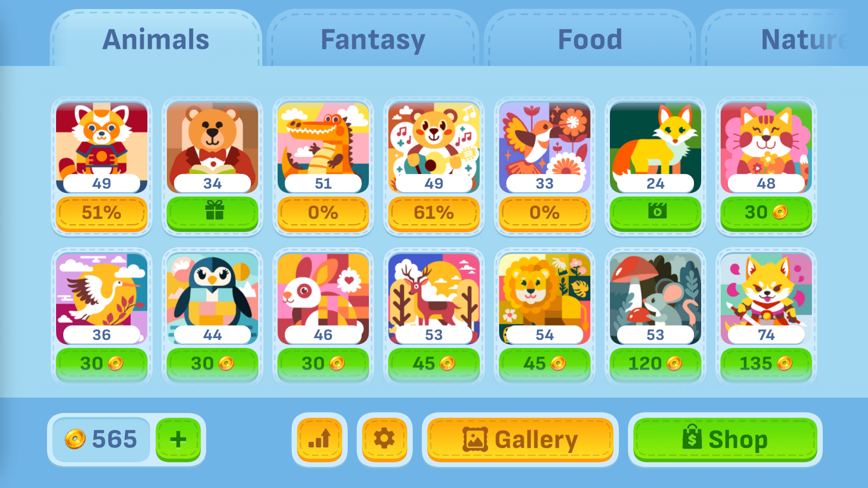This screenshot has height=488, width=868.
Task: Continue red panda picture at 51% progress
Action: [102, 213]
